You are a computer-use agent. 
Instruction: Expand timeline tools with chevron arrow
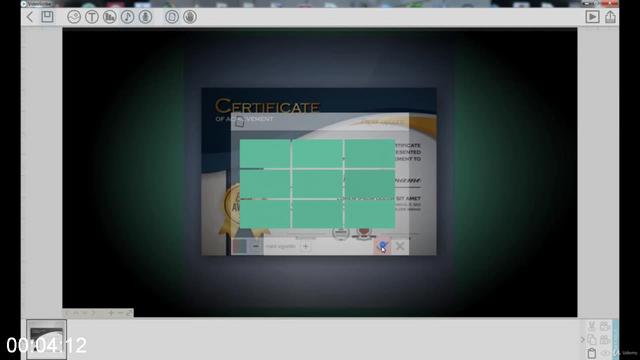pyautogui.click(x=582, y=340)
